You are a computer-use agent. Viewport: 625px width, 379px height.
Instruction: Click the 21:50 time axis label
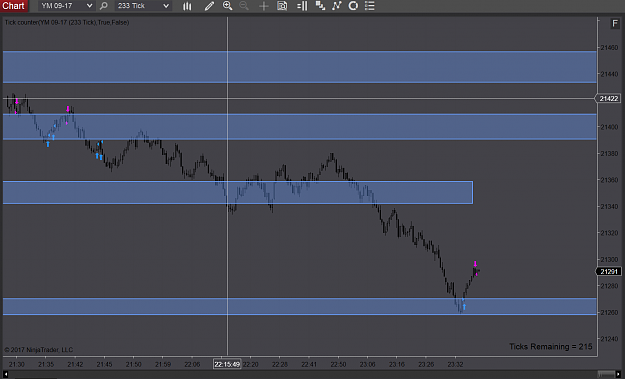(134, 364)
